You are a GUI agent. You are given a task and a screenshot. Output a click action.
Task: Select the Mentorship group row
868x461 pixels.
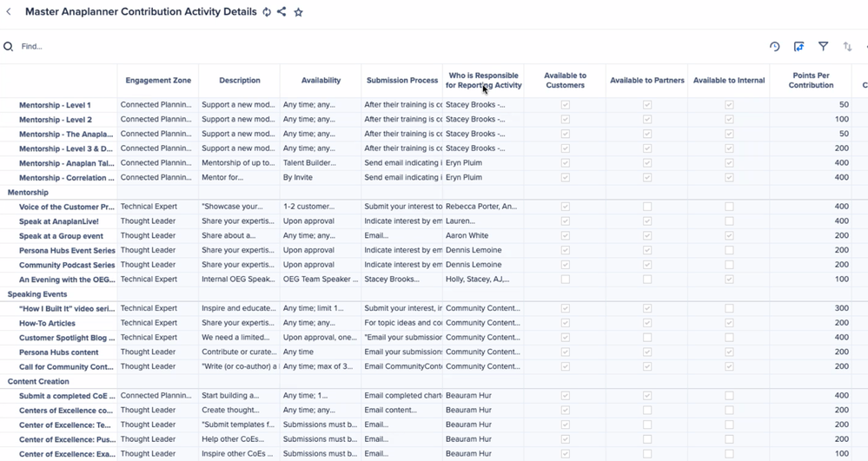pos(28,192)
